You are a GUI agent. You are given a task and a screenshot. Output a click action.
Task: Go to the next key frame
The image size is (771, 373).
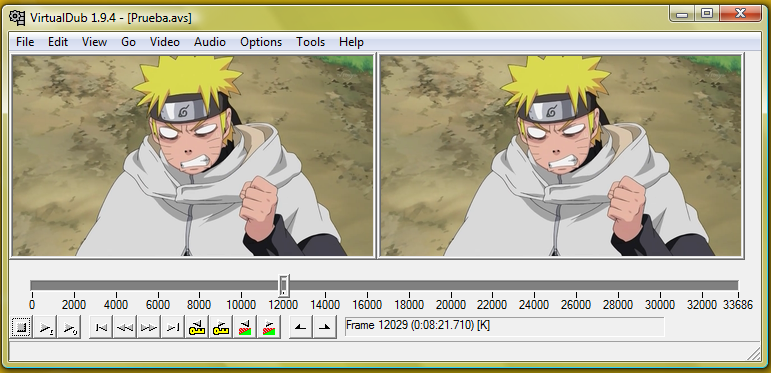pos(221,327)
